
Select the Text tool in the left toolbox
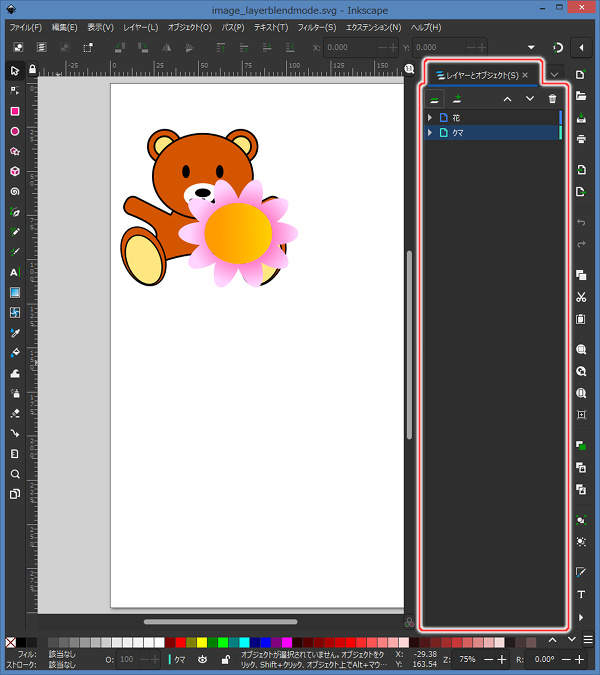tap(15, 272)
